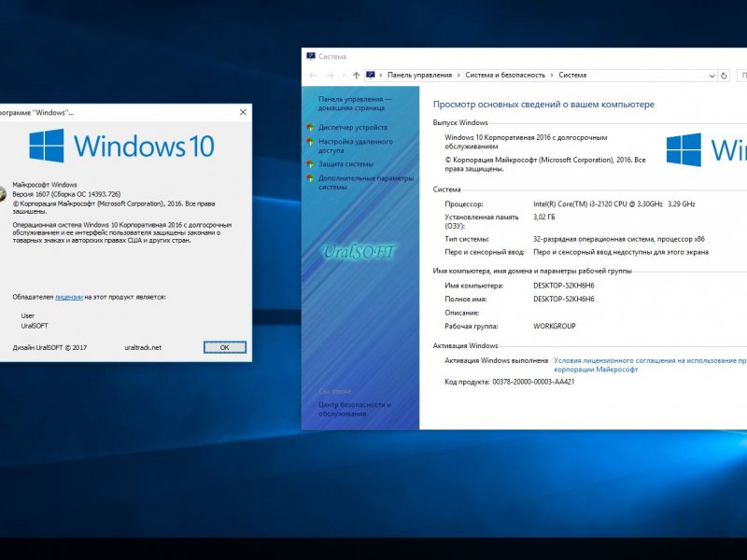The height and width of the screenshot is (560, 747).
Task: Open Центр безопасности и обслуживания link
Action: (355, 409)
